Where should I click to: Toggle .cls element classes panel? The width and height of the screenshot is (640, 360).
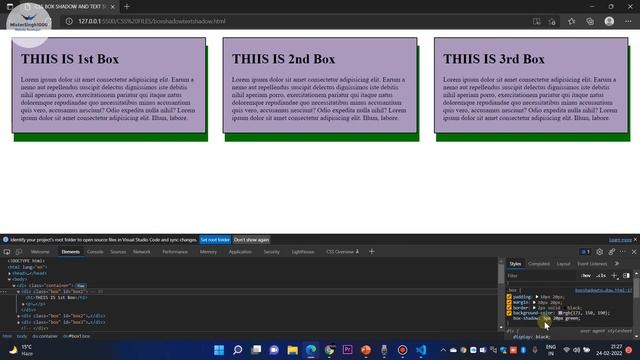pos(600,276)
